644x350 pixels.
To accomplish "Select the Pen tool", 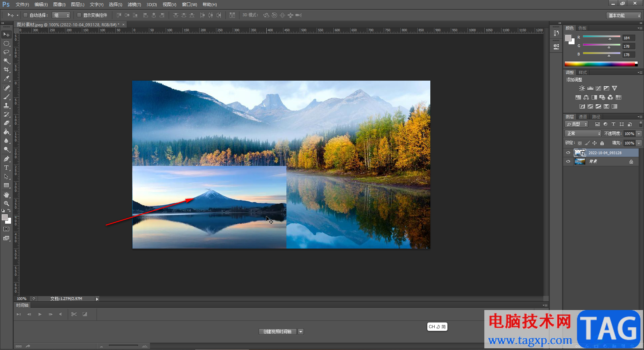I will 6,159.
